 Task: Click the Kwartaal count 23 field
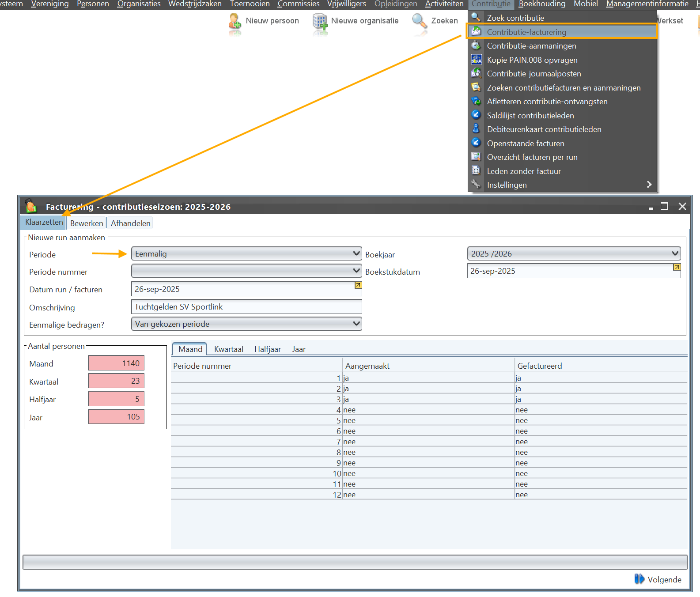point(116,381)
